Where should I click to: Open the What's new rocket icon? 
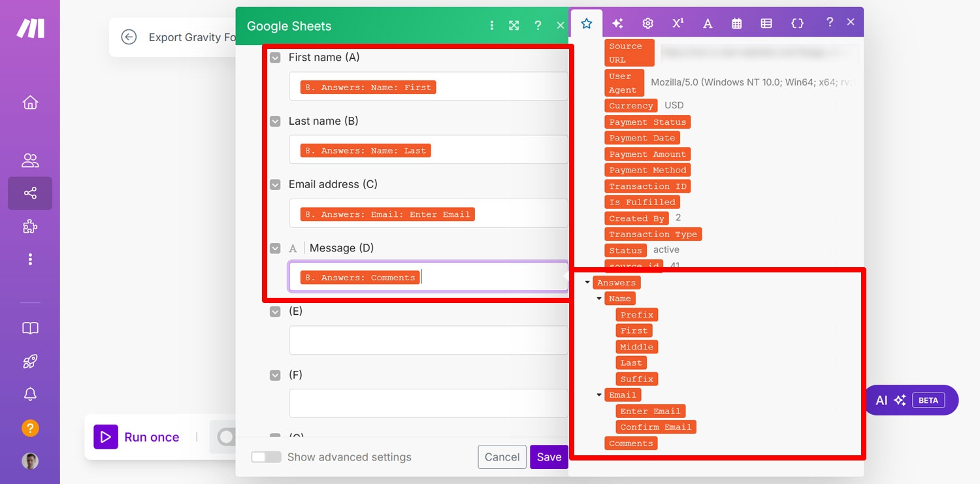(30, 361)
